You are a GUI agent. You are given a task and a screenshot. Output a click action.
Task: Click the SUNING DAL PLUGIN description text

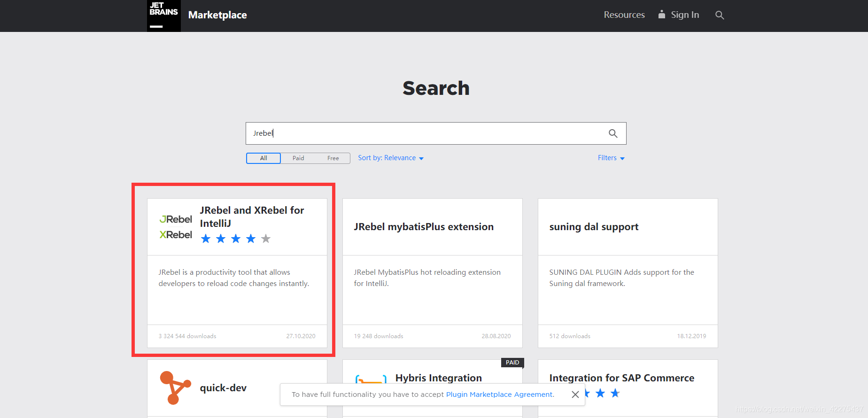622,278
